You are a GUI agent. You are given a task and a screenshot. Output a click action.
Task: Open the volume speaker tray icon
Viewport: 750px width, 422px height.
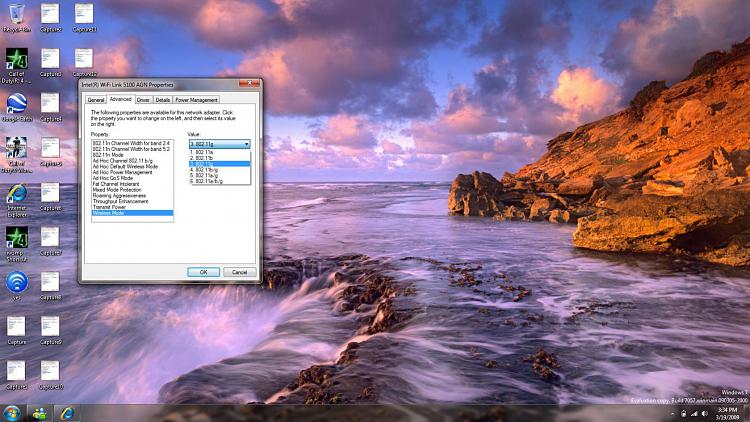click(705, 413)
